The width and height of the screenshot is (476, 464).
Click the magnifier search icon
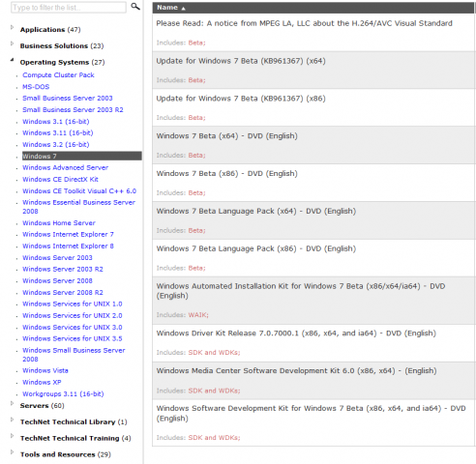pyautogui.click(x=135, y=7)
